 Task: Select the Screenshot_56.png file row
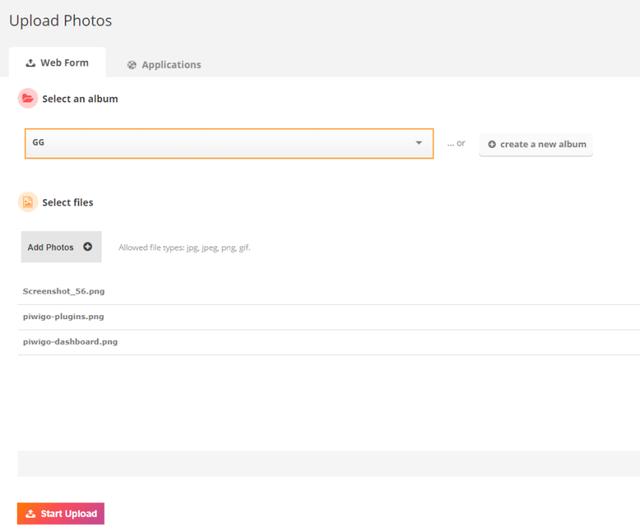(329, 292)
